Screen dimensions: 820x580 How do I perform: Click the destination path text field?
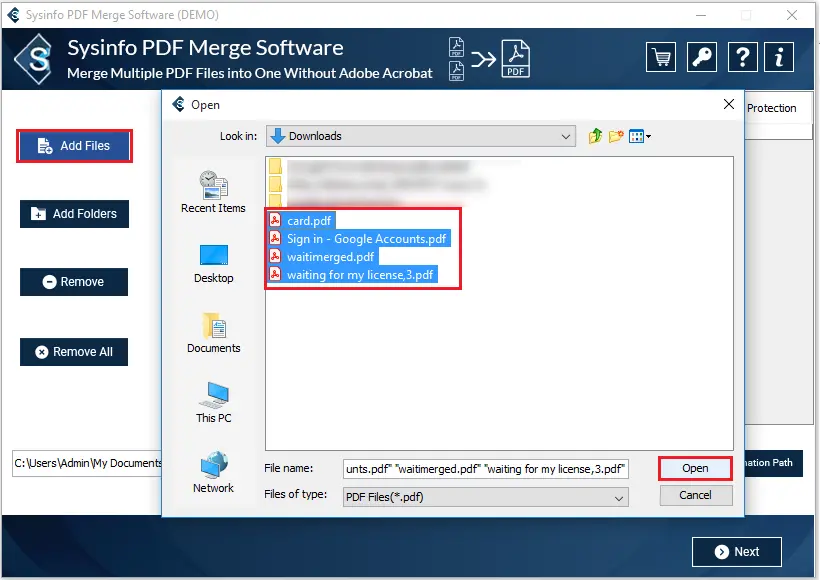pyautogui.click(x=87, y=463)
